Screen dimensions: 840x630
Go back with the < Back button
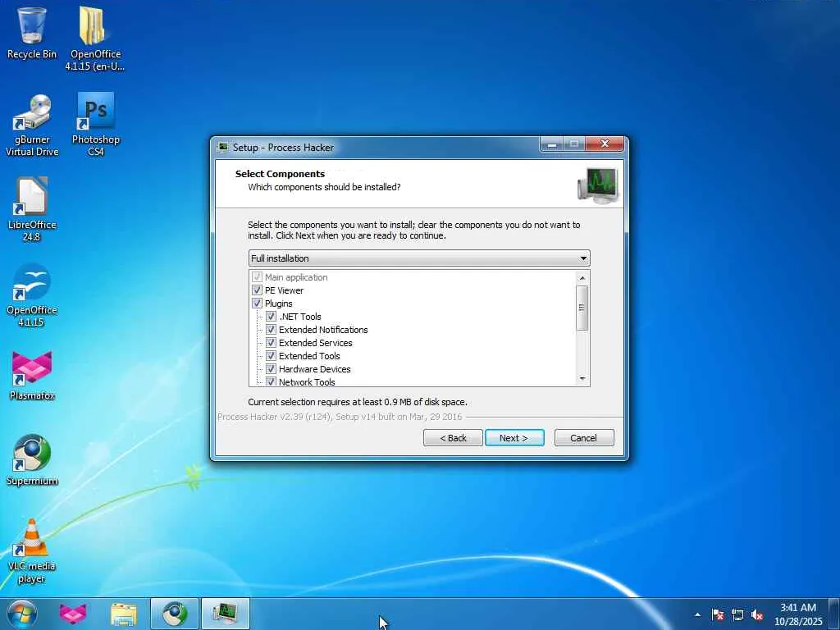pyautogui.click(x=453, y=438)
